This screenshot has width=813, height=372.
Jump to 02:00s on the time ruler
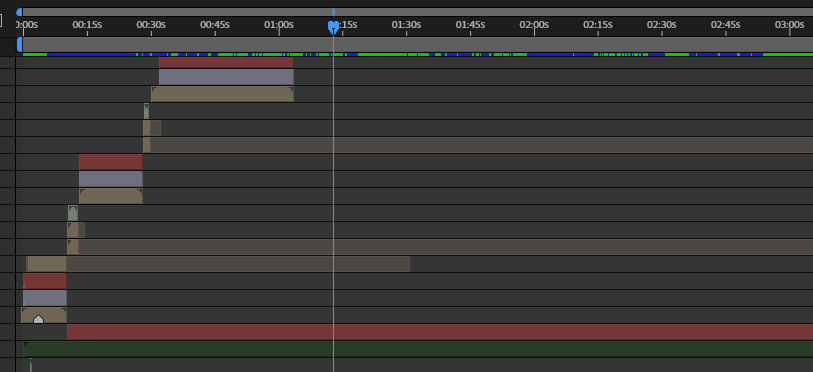(534, 25)
